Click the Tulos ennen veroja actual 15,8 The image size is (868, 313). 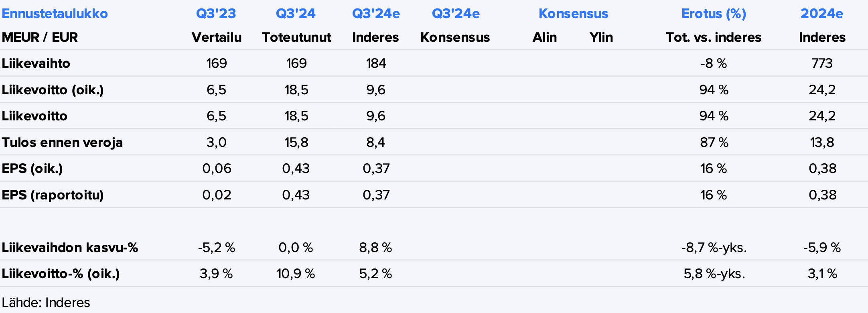pyautogui.click(x=296, y=142)
